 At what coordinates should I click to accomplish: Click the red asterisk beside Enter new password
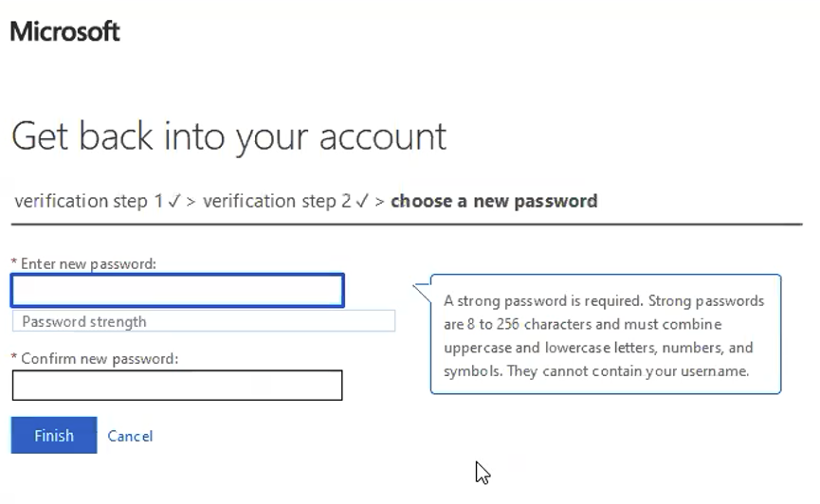coord(14,262)
